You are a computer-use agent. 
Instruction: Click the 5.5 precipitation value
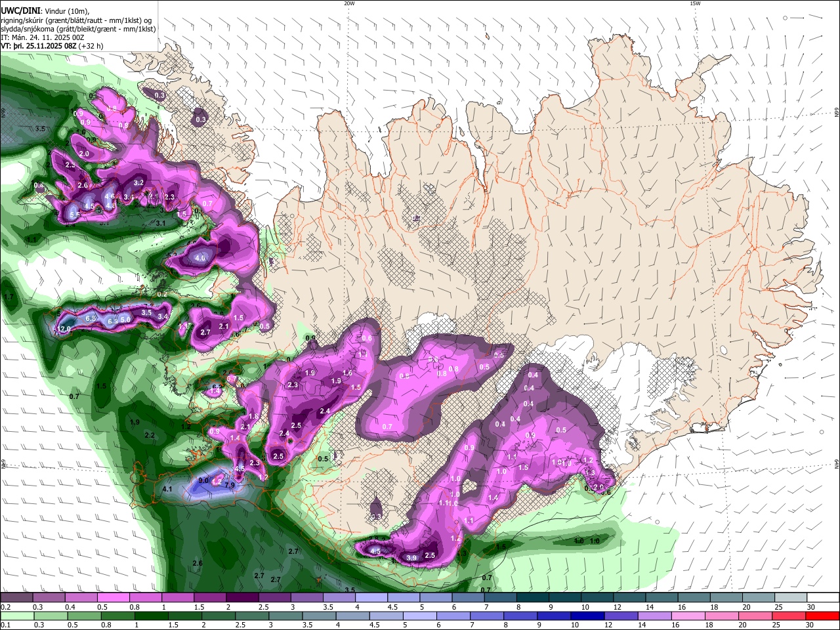(x=75, y=215)
